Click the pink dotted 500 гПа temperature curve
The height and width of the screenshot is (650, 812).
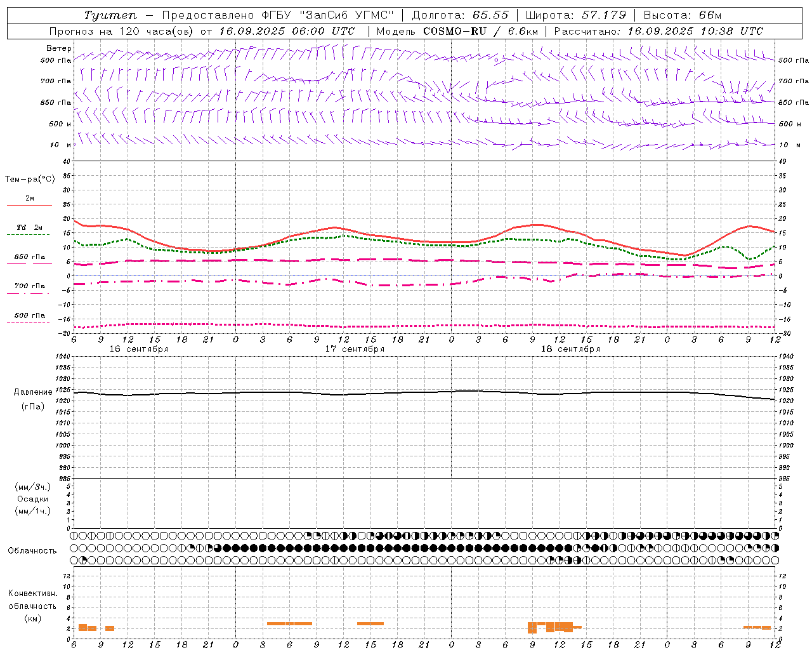click(425, 326)
